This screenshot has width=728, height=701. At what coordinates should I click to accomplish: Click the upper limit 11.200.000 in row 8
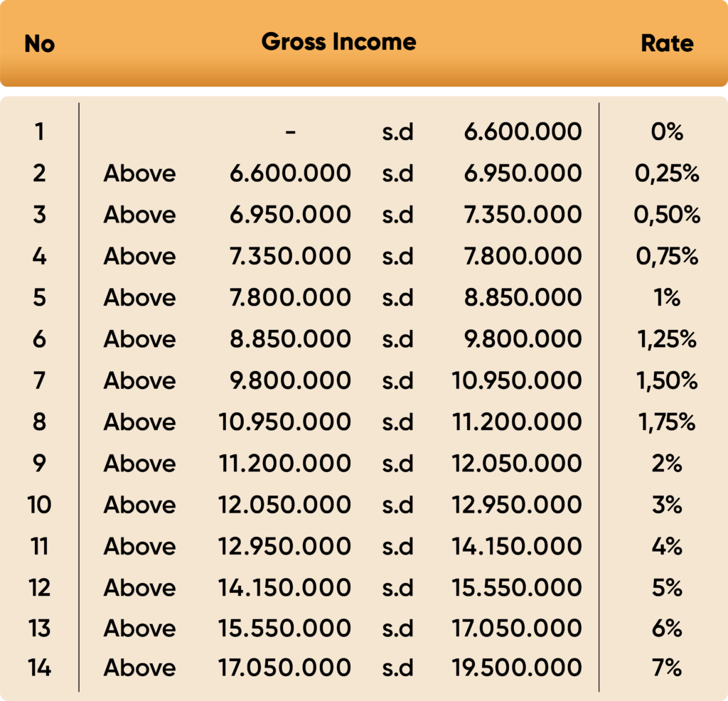(x=517, y=422)
